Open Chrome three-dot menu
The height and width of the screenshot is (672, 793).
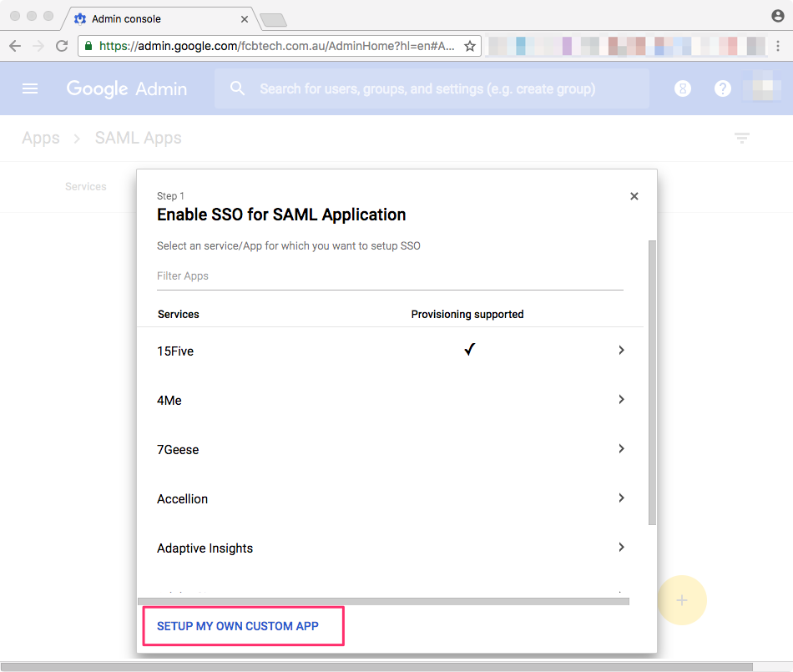(x=778, y=46)
